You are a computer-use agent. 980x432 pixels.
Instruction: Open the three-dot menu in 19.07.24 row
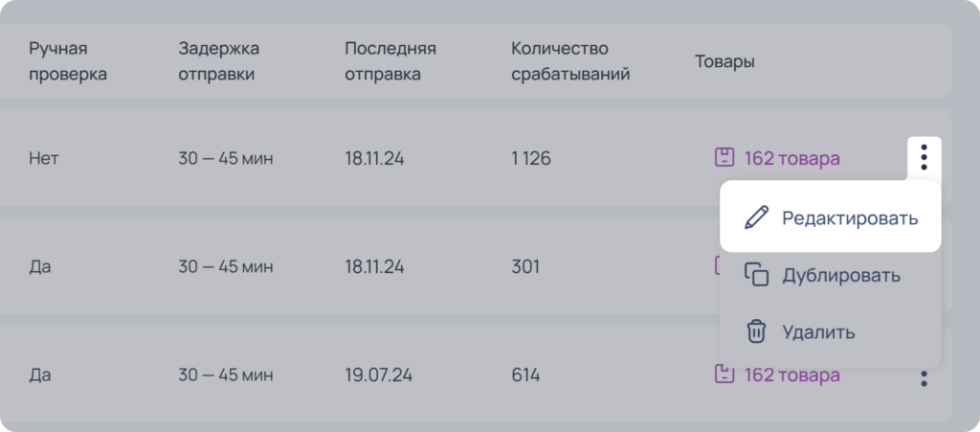point(924,377)
